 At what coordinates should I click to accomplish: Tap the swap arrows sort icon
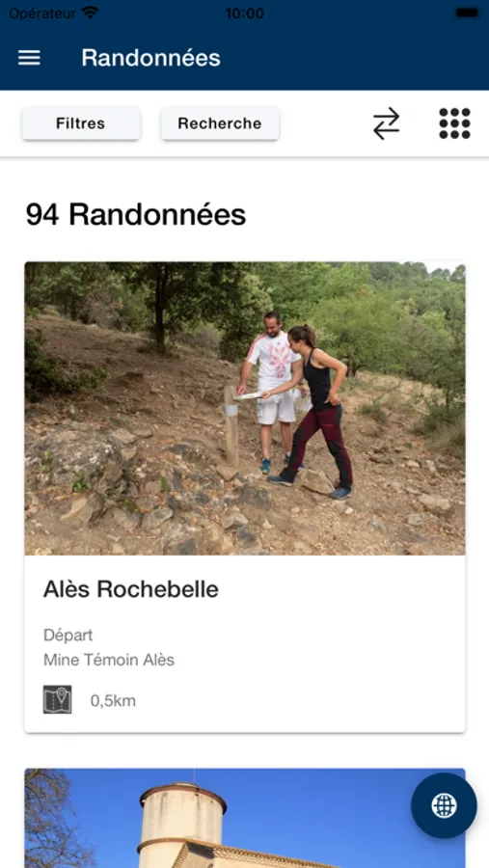pyautogui.click(x=386, y=123)
